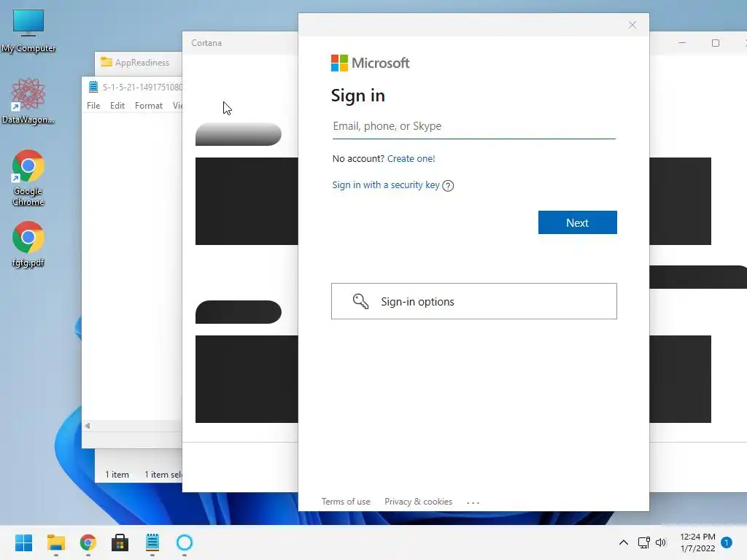Click the Notepad title bar icon

(93, 87)
